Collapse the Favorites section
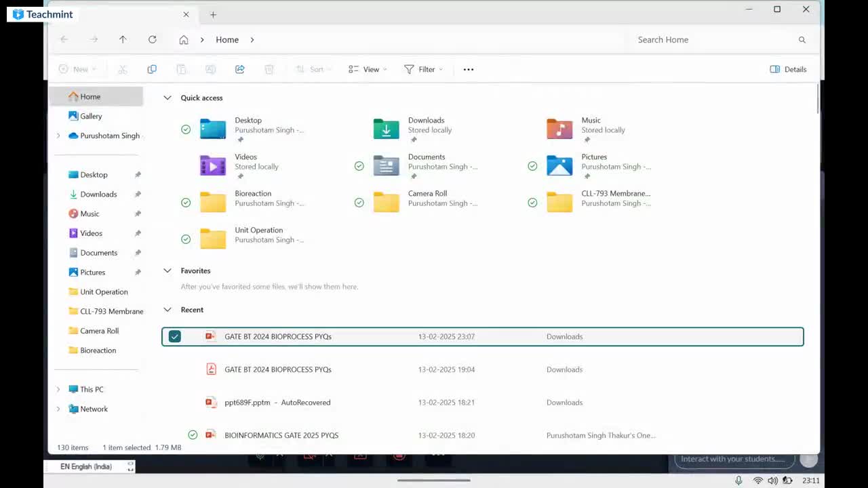Viewport: 868px width, 488px height. (x=167, y=270)
